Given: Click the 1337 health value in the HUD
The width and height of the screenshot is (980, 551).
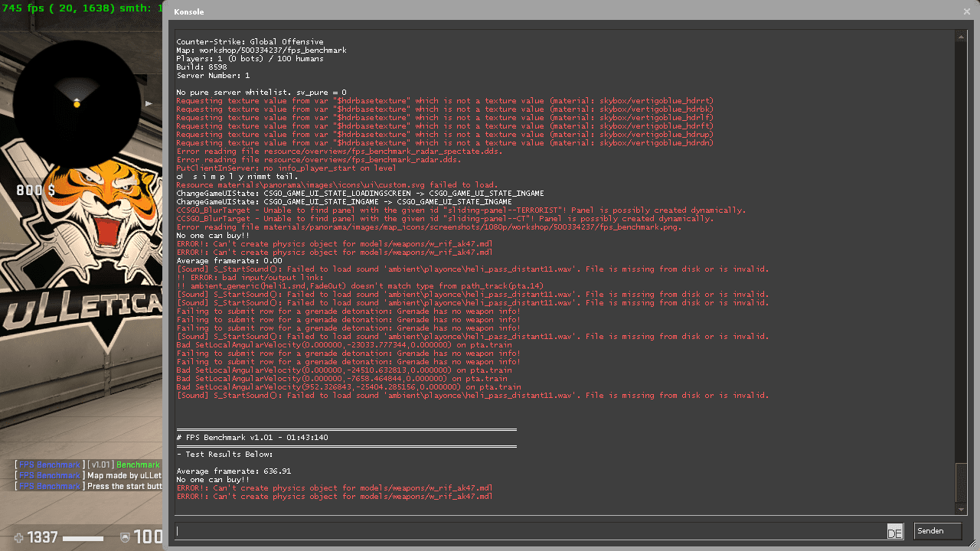Looking at the screenshot, I should coord(43,538).
